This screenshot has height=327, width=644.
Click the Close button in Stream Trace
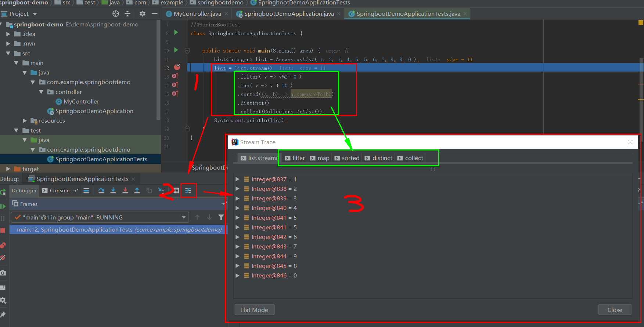pos(615,310)
